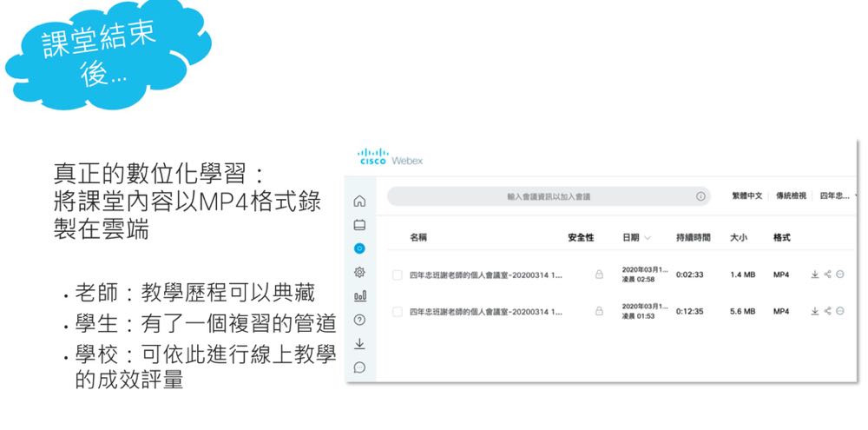Viewport: 868px width, 430px height.
Task: Click the size value 1.4 MB
Action: click(x=742, y=275)
